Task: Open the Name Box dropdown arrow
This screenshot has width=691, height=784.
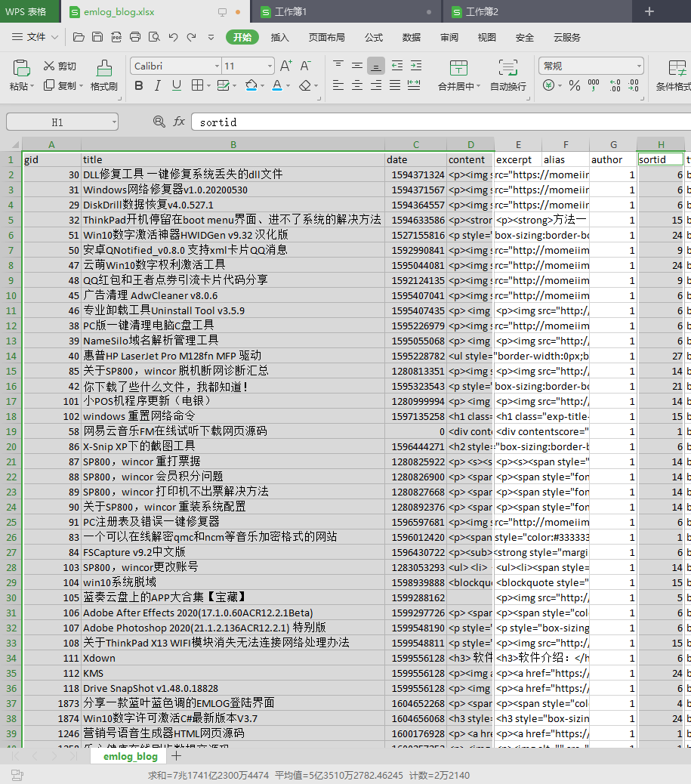Action: [114, 122]
